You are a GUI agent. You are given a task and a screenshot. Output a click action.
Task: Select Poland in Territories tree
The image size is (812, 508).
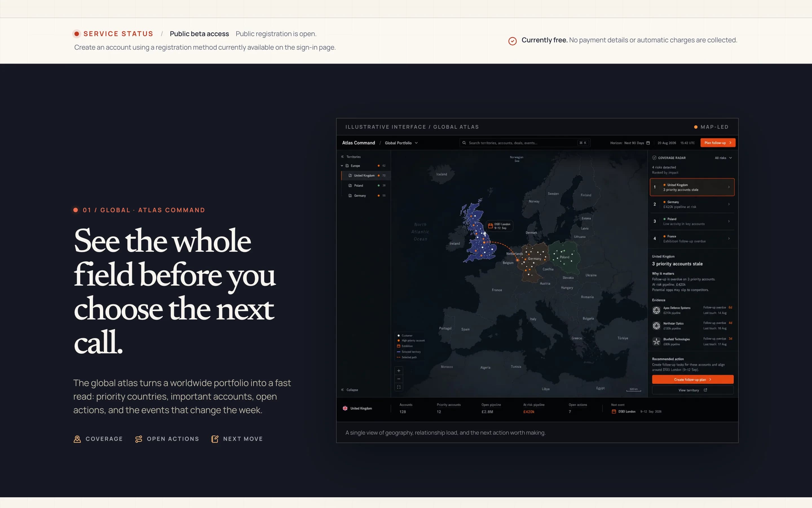coord(366,185)
